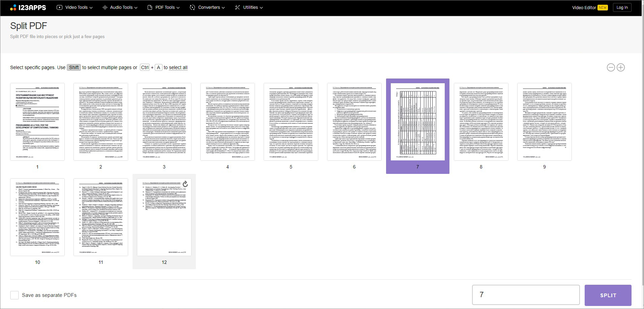Click the NEW badge beside Video Editor

click(603, 7)
